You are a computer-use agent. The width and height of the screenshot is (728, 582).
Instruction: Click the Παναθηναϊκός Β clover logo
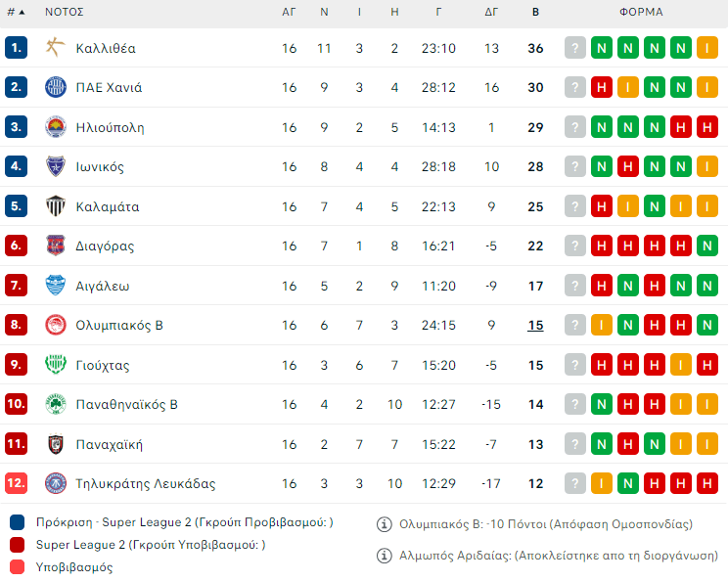point(55,404)
